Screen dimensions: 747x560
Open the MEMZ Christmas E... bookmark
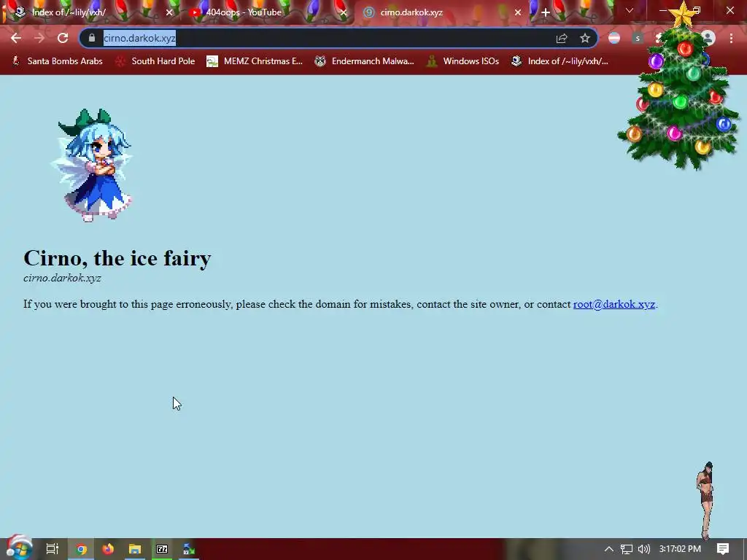point(255,61)
